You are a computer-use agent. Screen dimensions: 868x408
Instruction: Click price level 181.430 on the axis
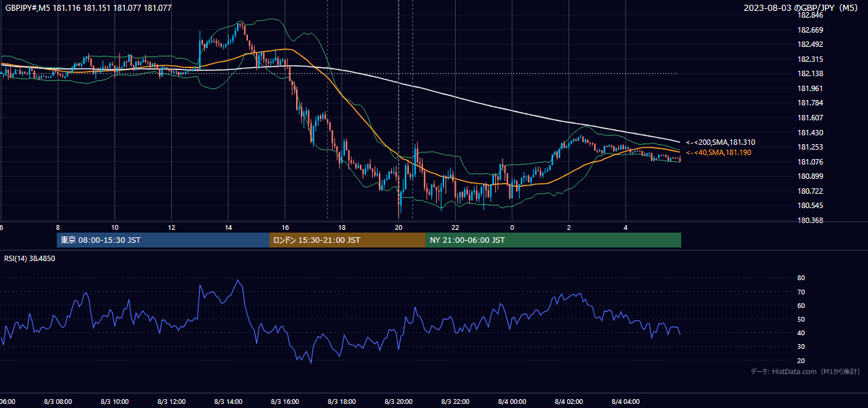click(810, 133)
